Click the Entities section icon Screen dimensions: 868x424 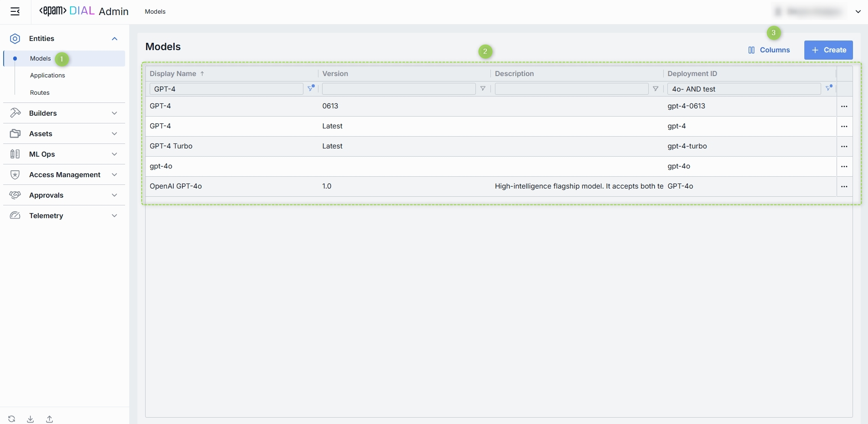click(x=15, y=39)
